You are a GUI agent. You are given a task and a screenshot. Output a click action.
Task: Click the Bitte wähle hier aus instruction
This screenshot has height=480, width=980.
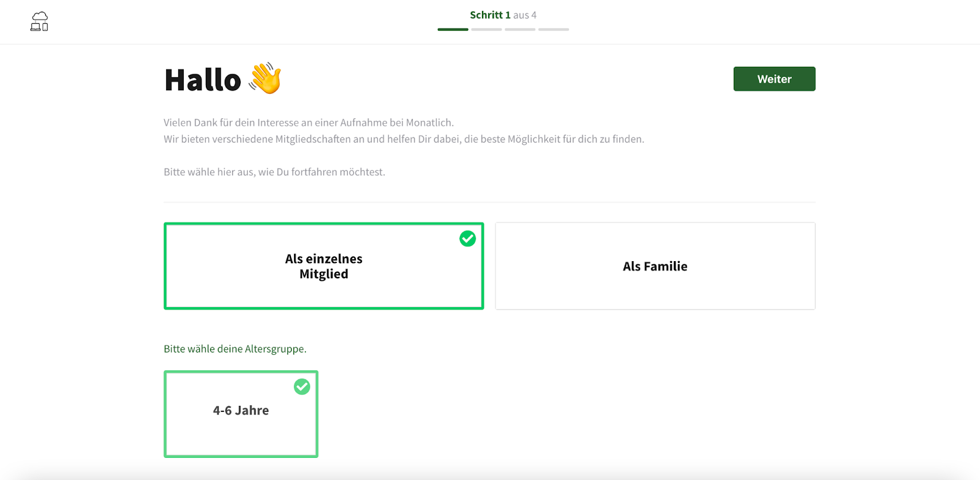pos(274,172)
